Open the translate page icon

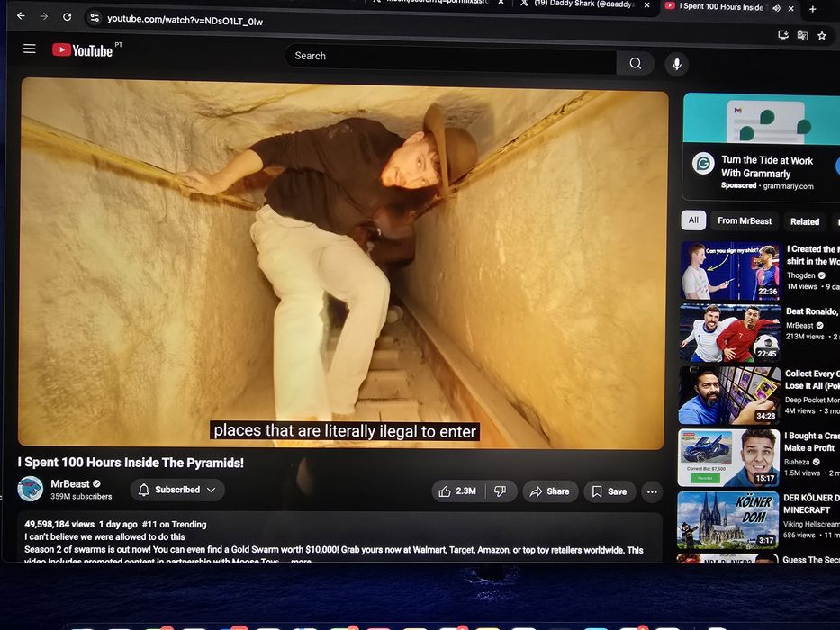(x=802, y=35)
